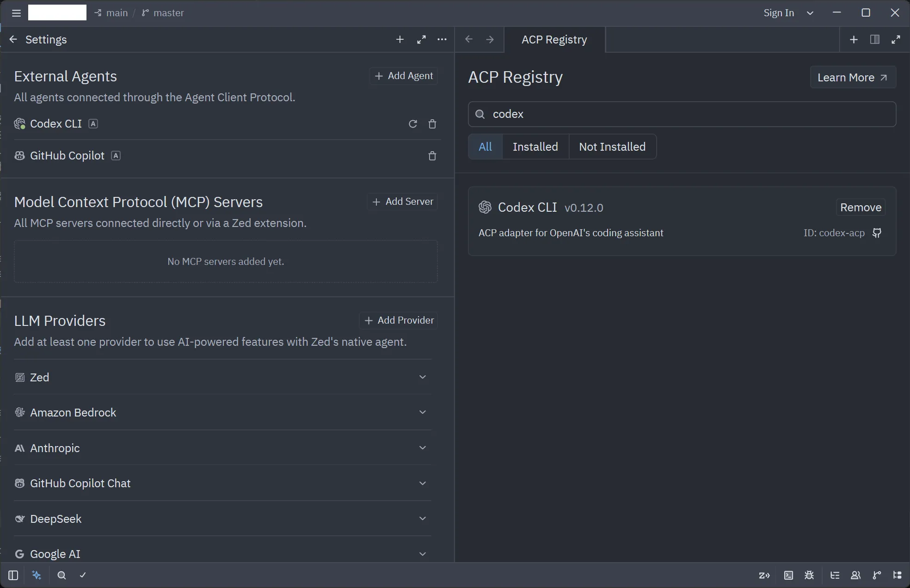Open the git panel in status bar
Viewport: 910px width, 588px height.
point(877,576)
